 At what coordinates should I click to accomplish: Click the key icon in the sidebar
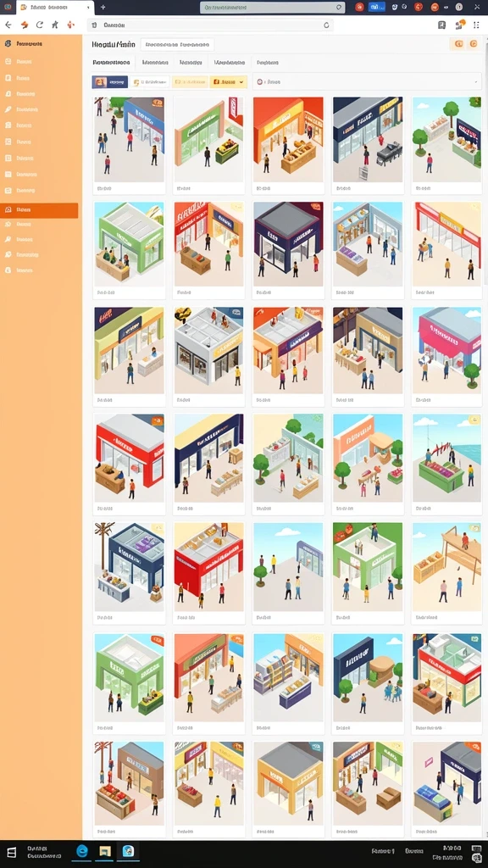pos(8,240)
